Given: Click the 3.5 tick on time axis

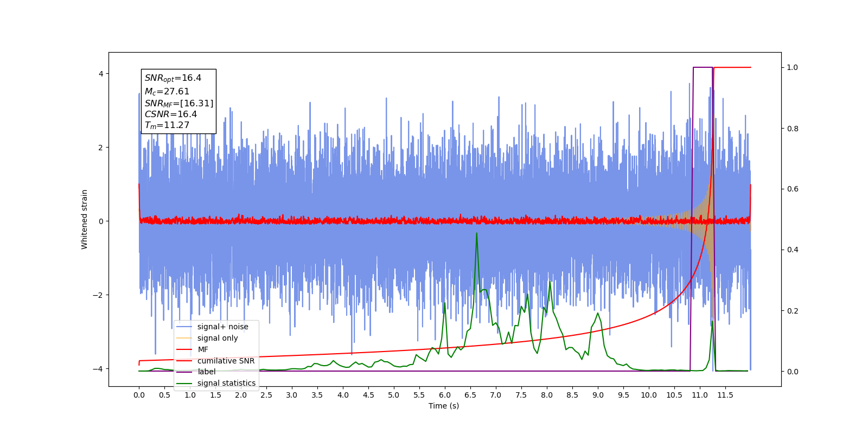Looking at the screenshot, I should [x=317, y=395].
